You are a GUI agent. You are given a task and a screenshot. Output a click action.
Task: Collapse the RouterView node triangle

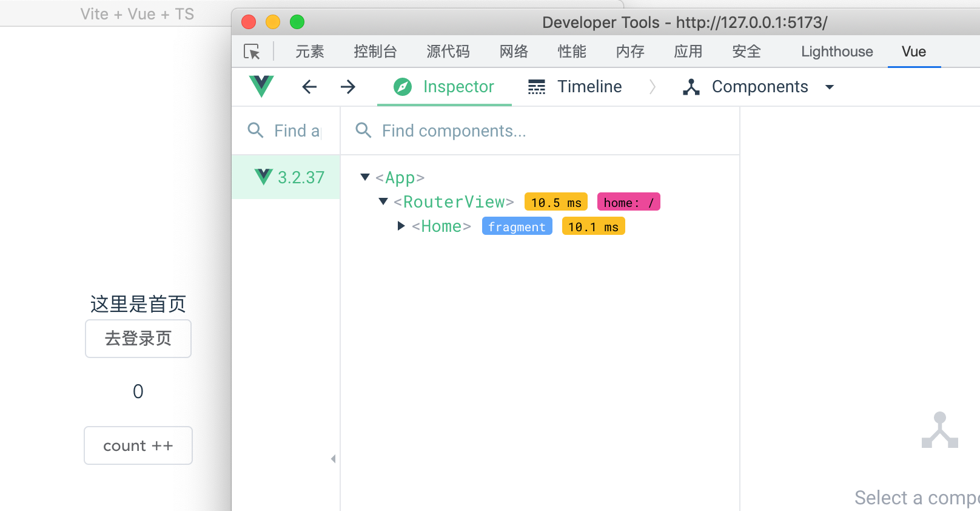[x=383, y=201]
